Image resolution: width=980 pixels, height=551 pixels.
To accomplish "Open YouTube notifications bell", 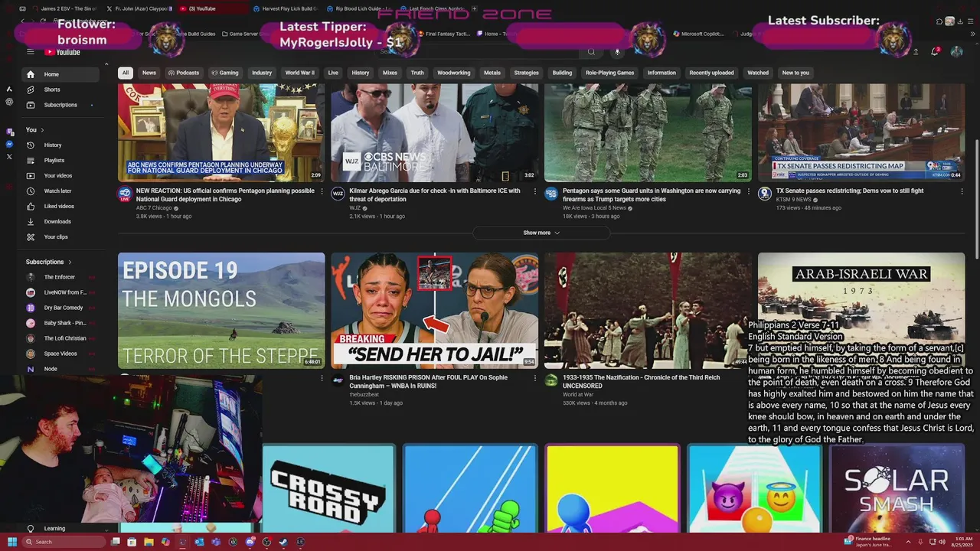I will pos(935,51).
